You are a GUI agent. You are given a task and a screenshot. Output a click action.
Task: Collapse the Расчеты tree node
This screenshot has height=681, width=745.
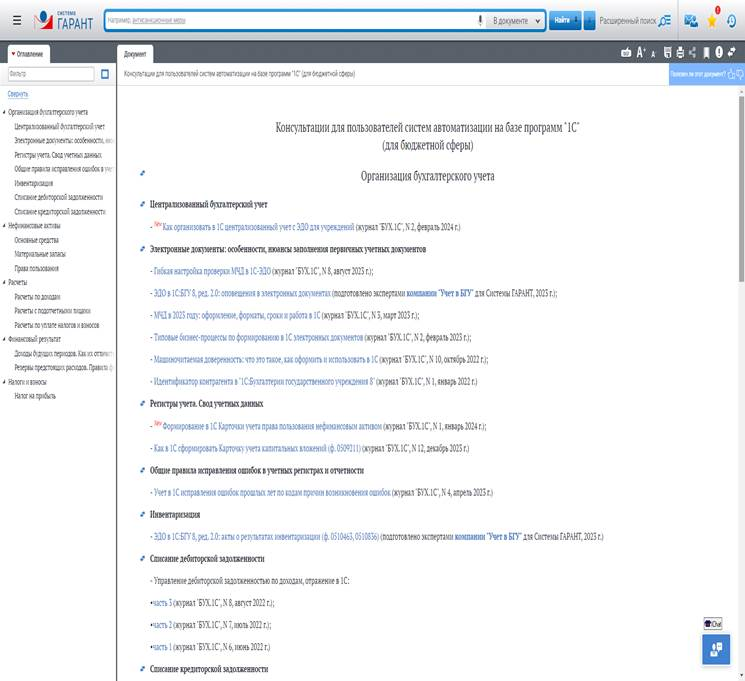4,282
